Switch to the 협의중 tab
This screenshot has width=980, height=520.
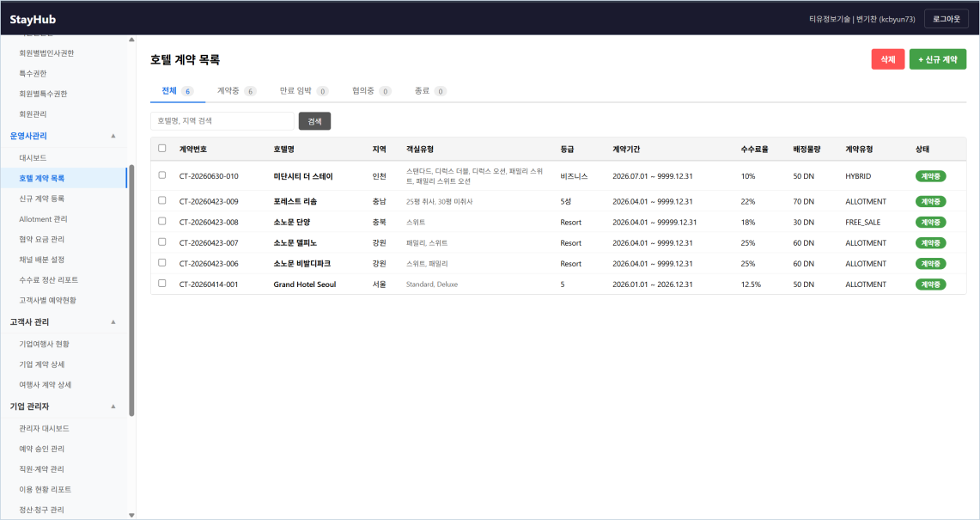pyautogui.click(x=371, y=91)
